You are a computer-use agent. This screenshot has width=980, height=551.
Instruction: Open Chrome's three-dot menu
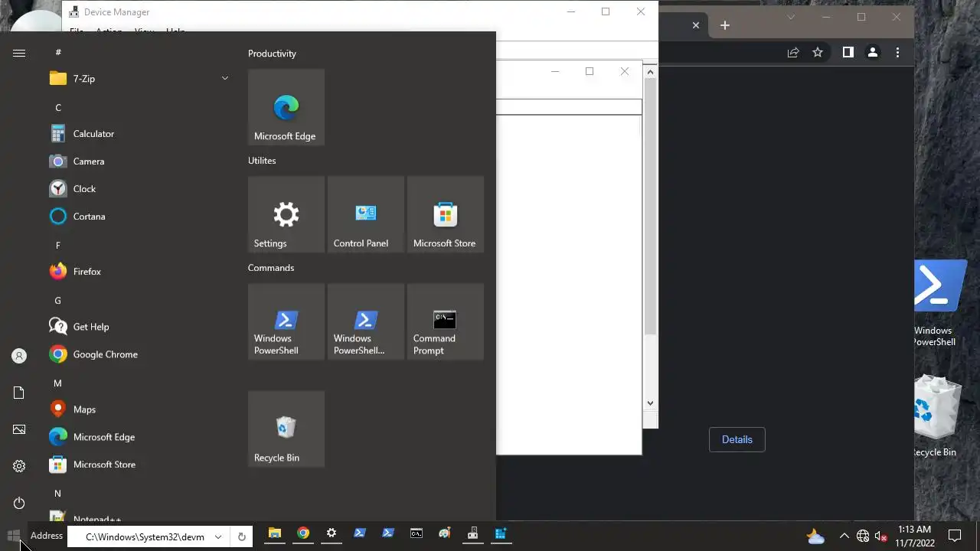[897, 53]
